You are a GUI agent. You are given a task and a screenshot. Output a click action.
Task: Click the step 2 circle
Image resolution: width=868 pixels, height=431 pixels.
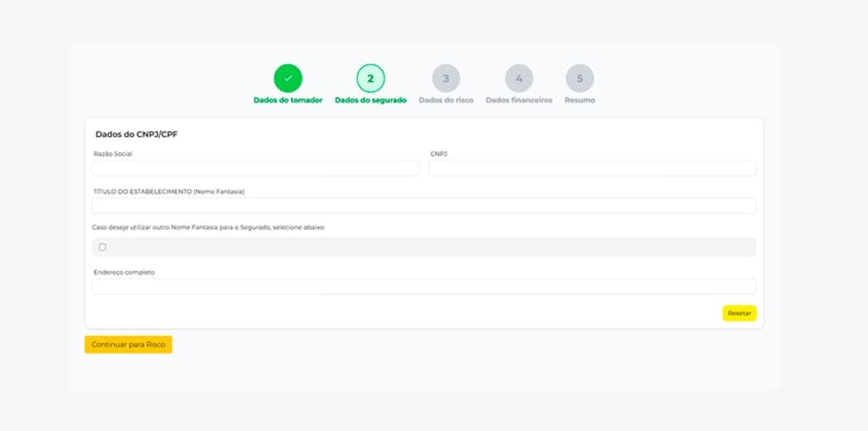click(370, 78)
